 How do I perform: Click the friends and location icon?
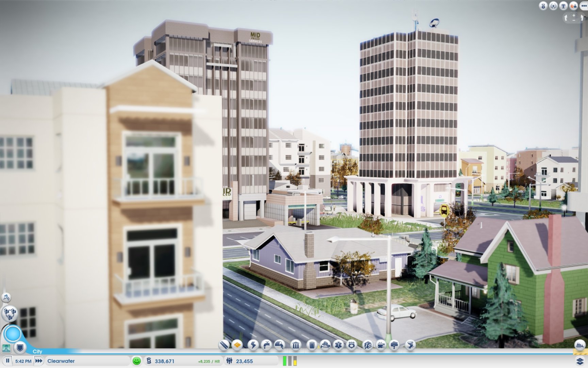pos(574,5)
